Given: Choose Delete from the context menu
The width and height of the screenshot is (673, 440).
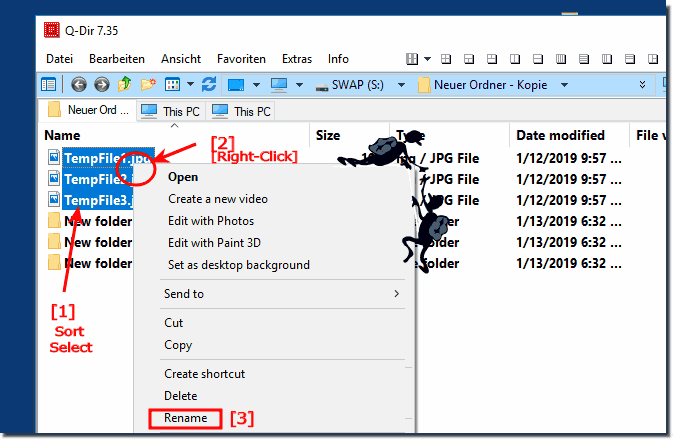Looking at the screenshot, I should pos(181,396).
